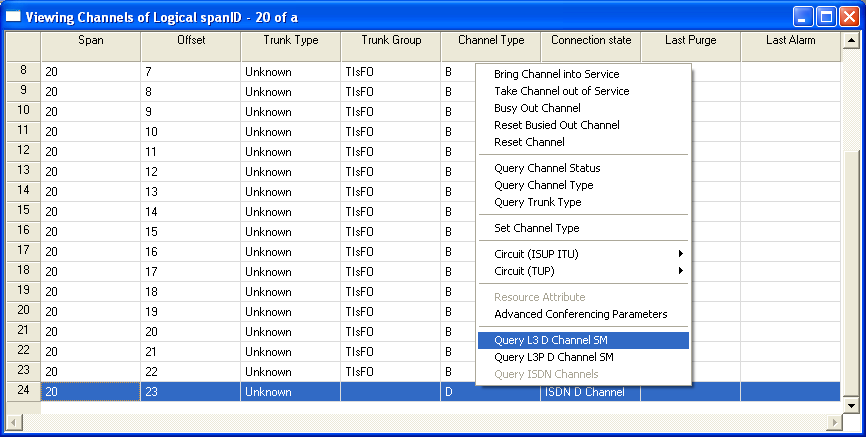Click the 'Offset' column header
Viewport: 866px width, 437px height.
pyautogui.click(x=190, y=41)
